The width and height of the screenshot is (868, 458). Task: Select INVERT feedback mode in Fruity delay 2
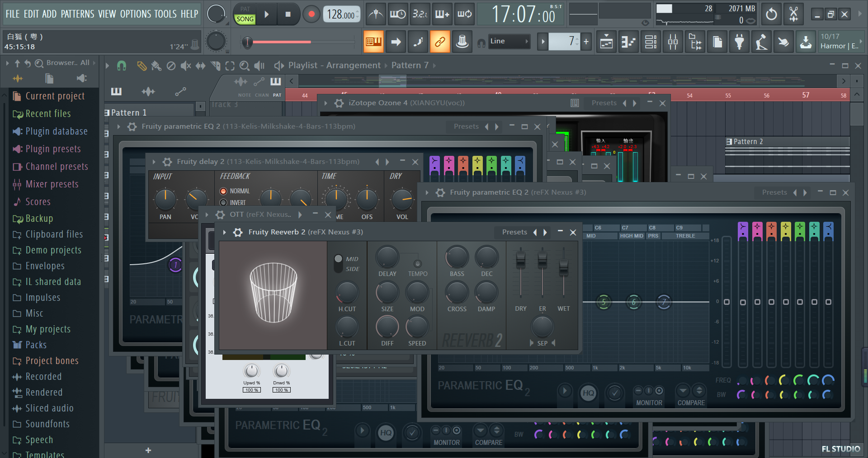point(223,203)
